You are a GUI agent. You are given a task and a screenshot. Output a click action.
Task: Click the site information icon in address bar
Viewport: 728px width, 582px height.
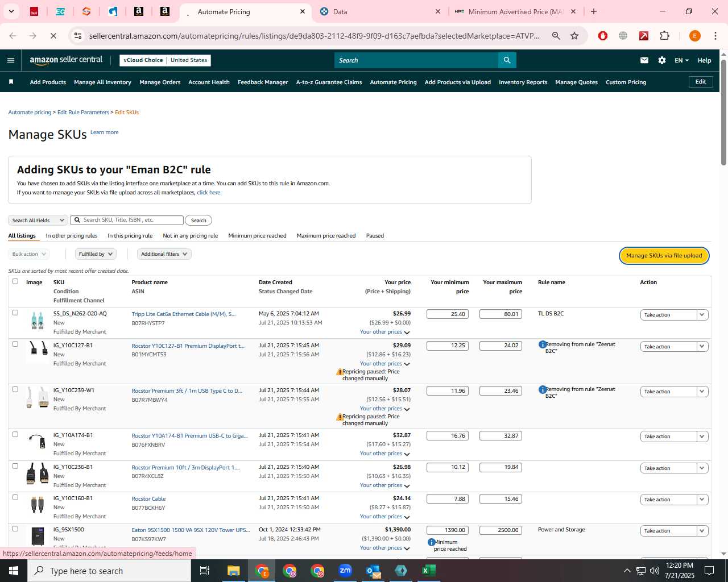pyautogui.click(x=78, y=36)
